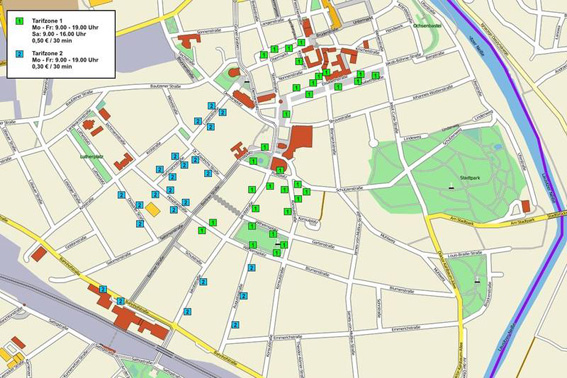This screenshot has height=378, width=567.
Task: Select the small orange building southwest of Lutherplatz
Action: pyautogui.click(x=153, y=210)
